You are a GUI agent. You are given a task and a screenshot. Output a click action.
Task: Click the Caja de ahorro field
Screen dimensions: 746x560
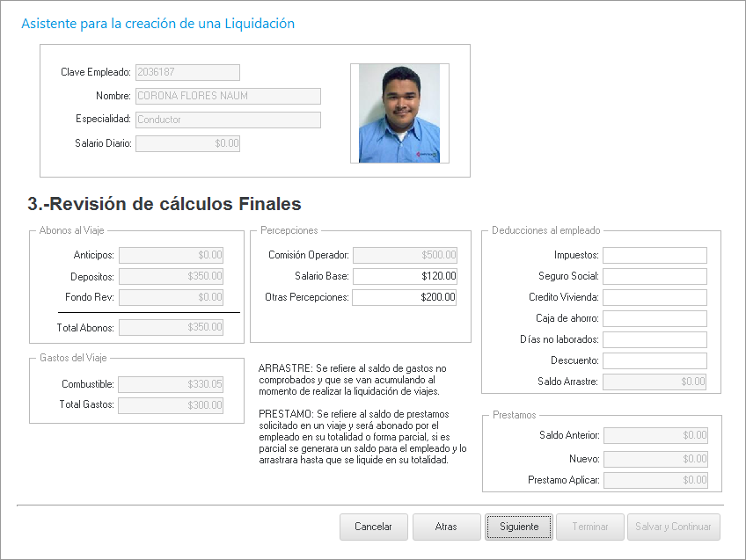pos(655,318)
